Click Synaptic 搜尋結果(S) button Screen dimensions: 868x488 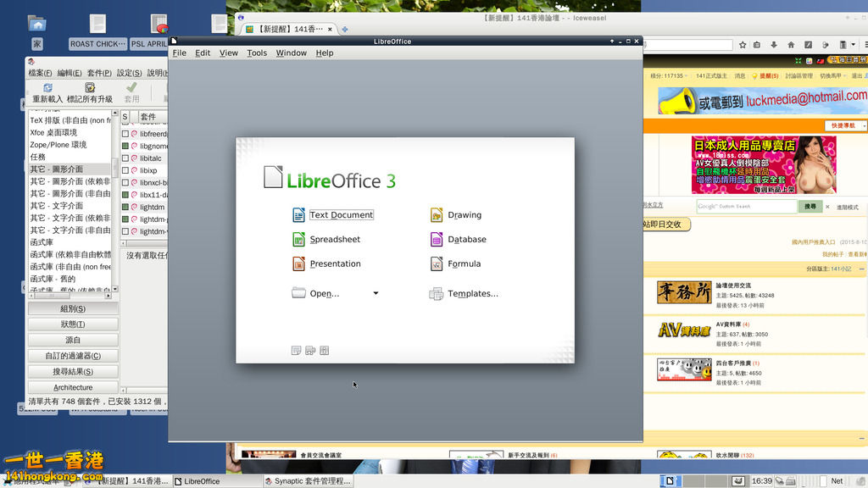[x=73, y=371]
